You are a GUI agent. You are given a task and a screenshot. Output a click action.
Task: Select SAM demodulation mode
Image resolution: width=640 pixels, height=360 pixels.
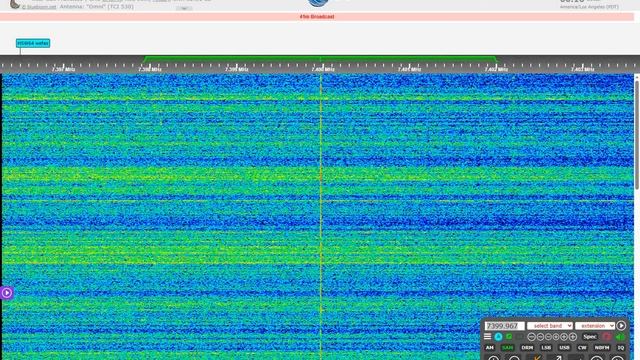507,348
